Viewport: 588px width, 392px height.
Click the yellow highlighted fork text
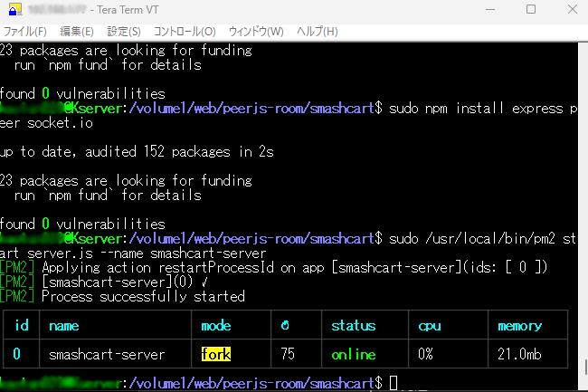click(x=215, y=355)
